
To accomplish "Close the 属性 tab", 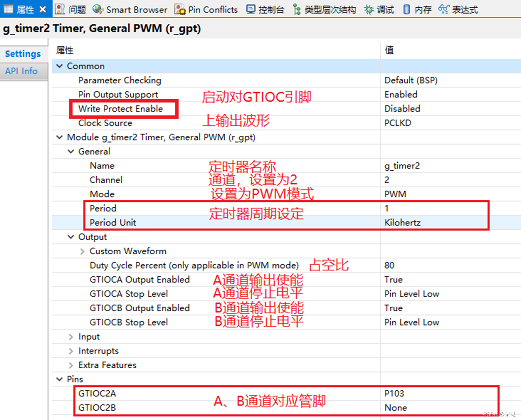I will 43,9.
